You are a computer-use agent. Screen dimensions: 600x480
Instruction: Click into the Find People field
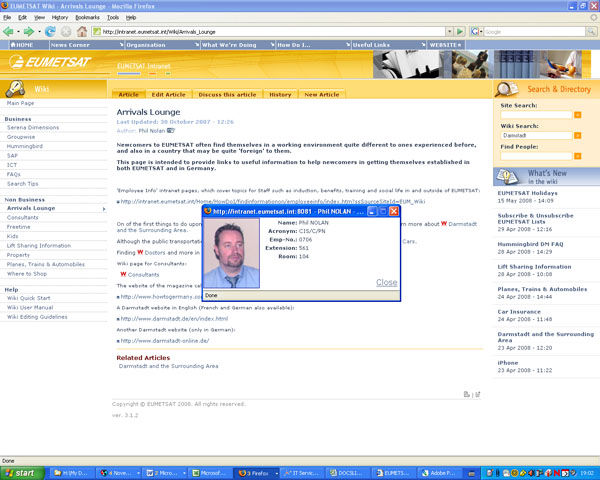[536, 156]
